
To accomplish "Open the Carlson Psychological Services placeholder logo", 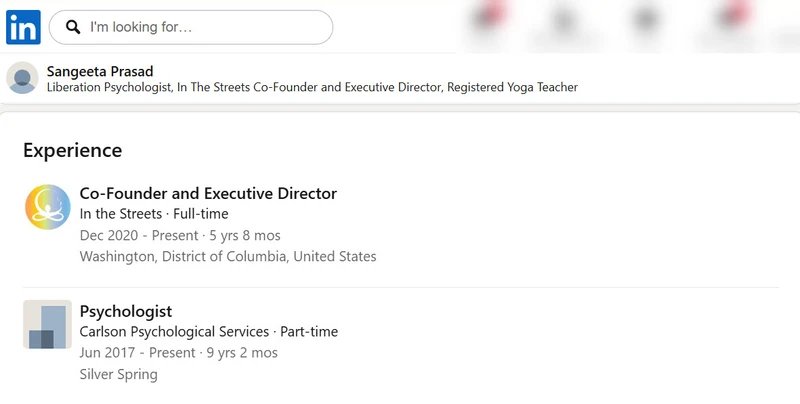I will (x=47, y=324).
